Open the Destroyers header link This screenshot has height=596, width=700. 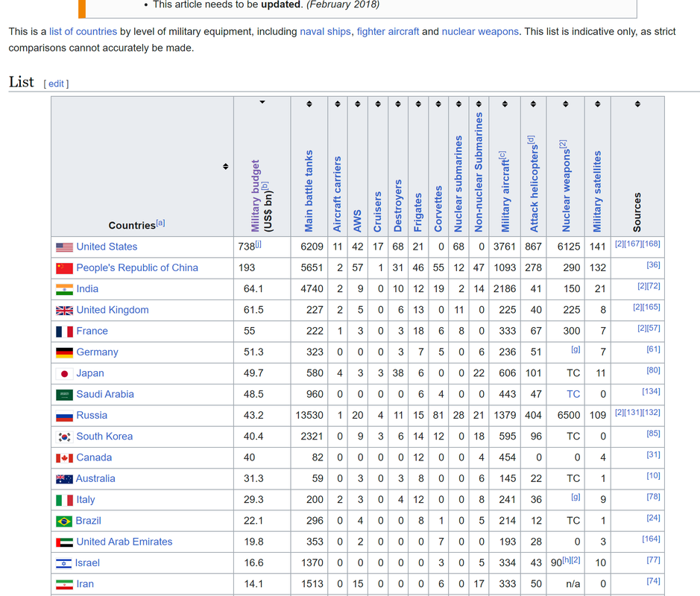click(398, 206)
